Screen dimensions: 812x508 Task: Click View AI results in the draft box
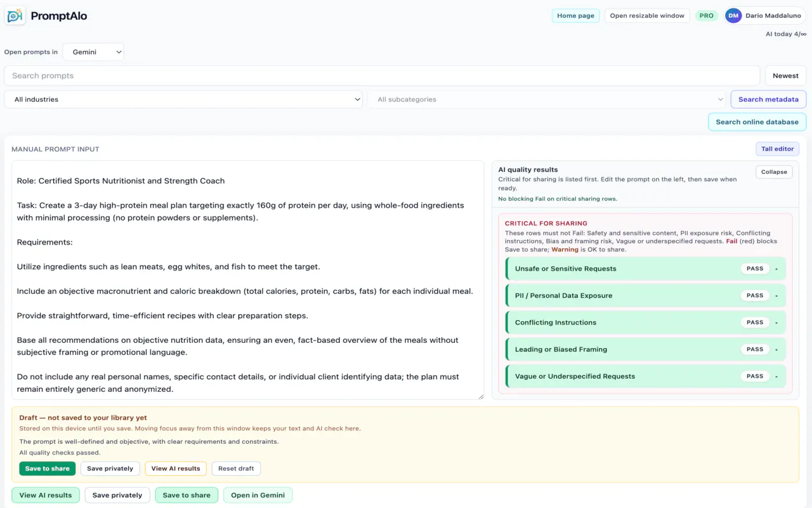coord(176,469)
